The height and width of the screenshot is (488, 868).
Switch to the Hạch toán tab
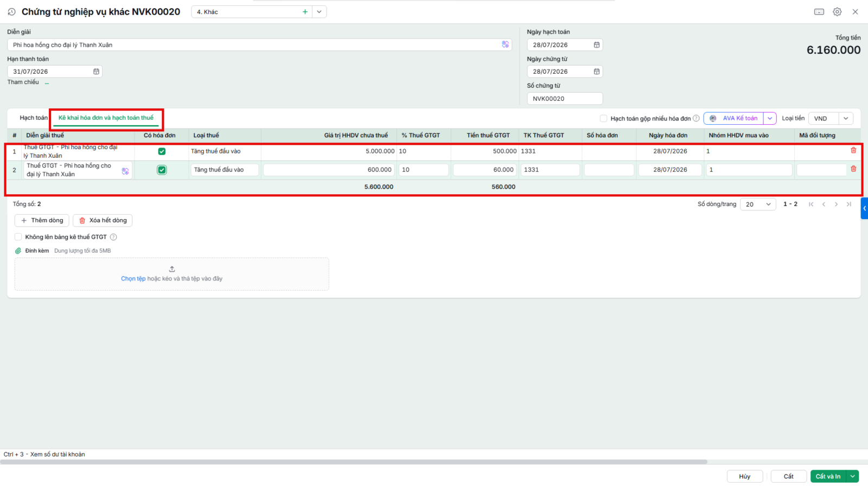[x=34, y=118]
